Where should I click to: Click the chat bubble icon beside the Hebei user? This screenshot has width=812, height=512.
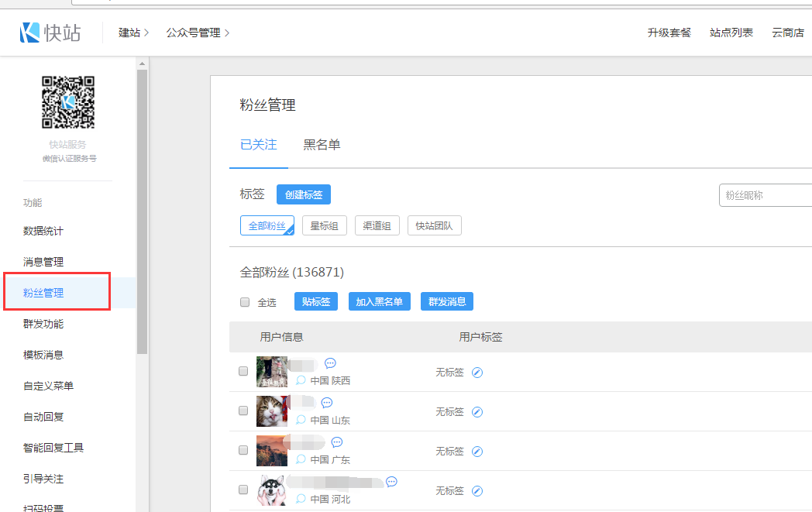pyautogui.click(x=391, y=482)
